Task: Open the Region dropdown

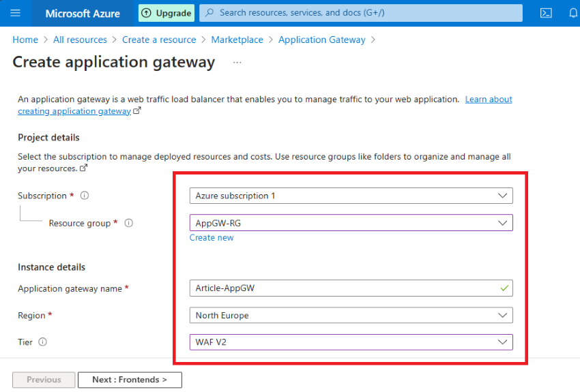Action: (351, 315)
